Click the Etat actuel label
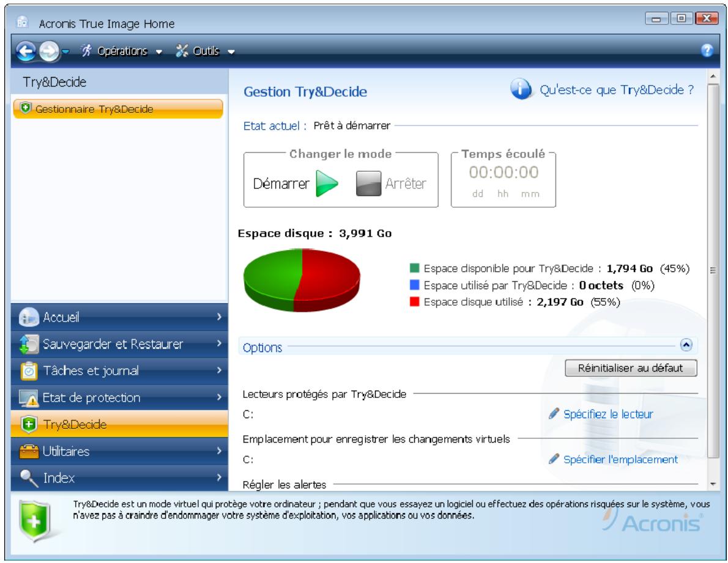Image resolution: width=728 pixels, height=563 pixels. point(275,126)
